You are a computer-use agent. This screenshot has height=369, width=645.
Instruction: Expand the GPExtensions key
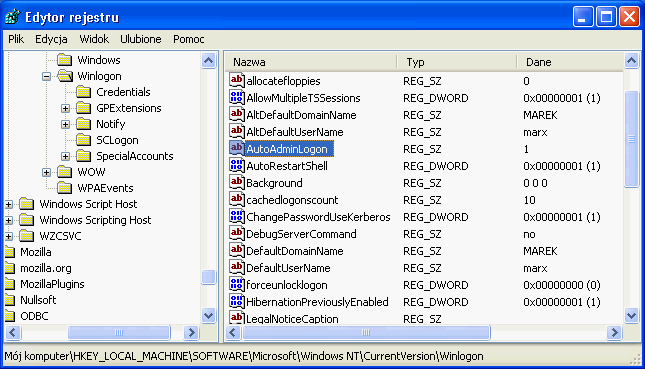[65, 108]
